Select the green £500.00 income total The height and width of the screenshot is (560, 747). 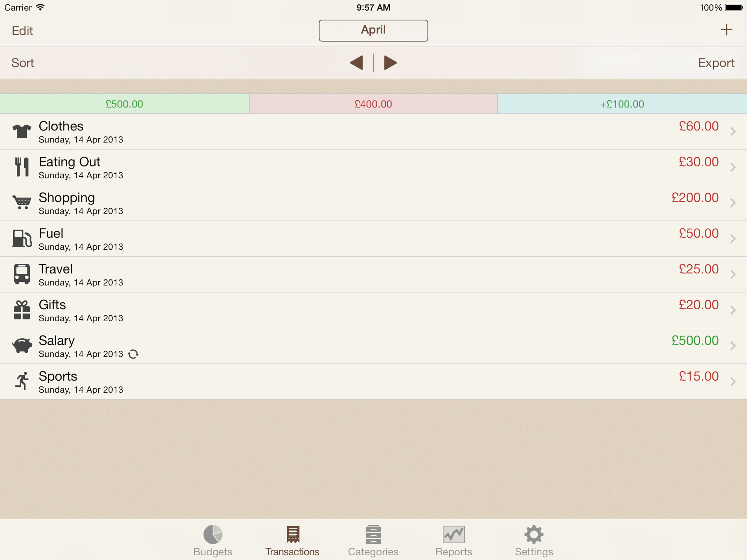[124, 104]
